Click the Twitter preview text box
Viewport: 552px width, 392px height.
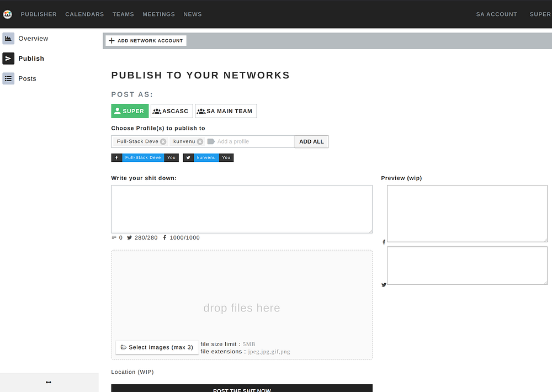[467, 266]
